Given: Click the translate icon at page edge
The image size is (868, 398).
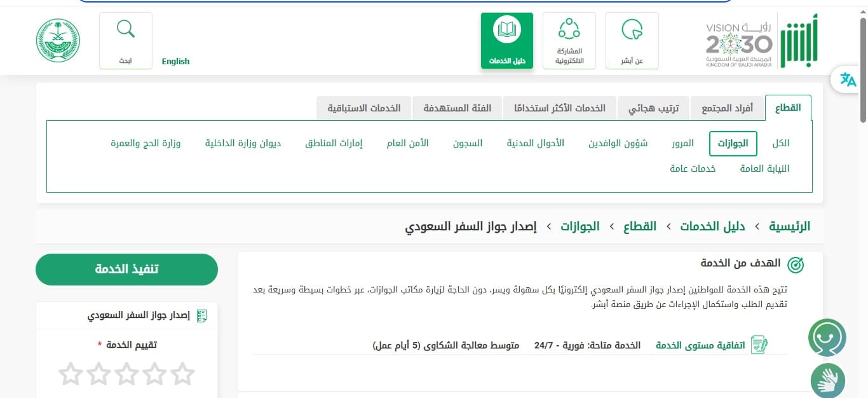Looking at the screenshot, I should pos(848,79).
